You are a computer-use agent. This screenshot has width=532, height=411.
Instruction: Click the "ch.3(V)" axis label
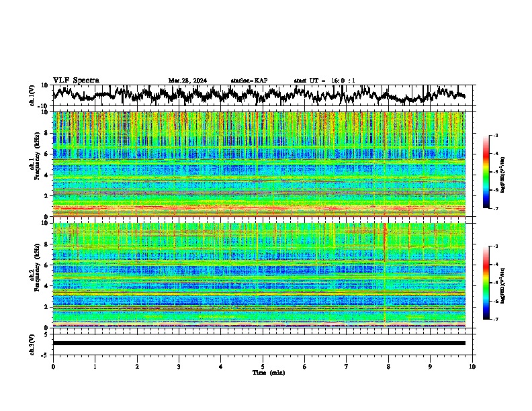tap(32, 345)
